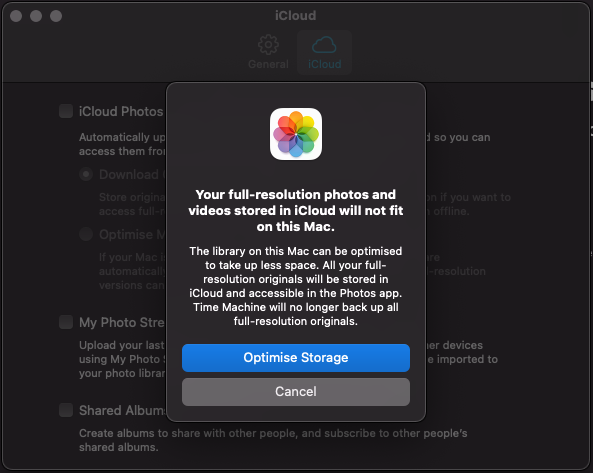This screenshot has height=473, width=593.
Task: Click the General gear icon
Action: pyautogui.click(x=268, y=45)
